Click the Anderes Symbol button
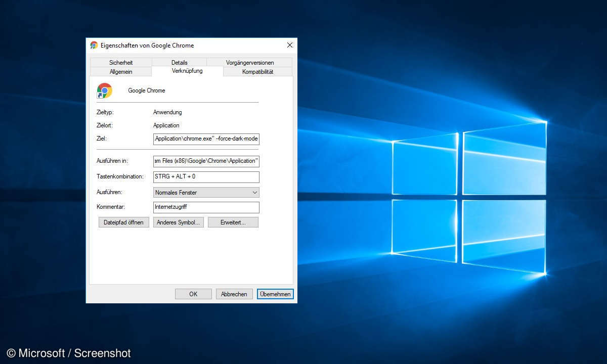The width and height of the screenshot is (607, 364). click(179, 222)
